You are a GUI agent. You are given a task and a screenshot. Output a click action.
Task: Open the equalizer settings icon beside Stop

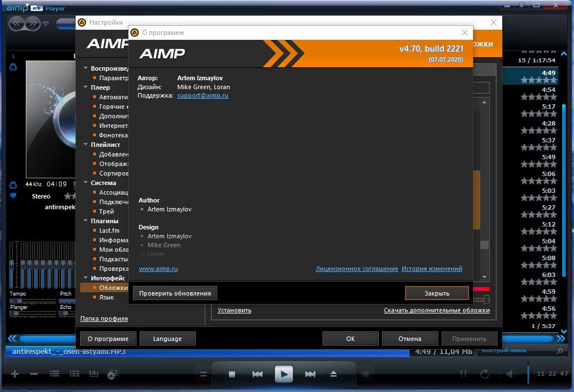pos(204,374)
